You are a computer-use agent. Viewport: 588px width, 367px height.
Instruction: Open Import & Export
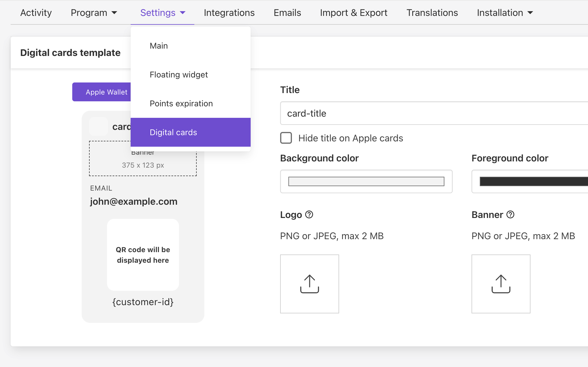[354, 13]
